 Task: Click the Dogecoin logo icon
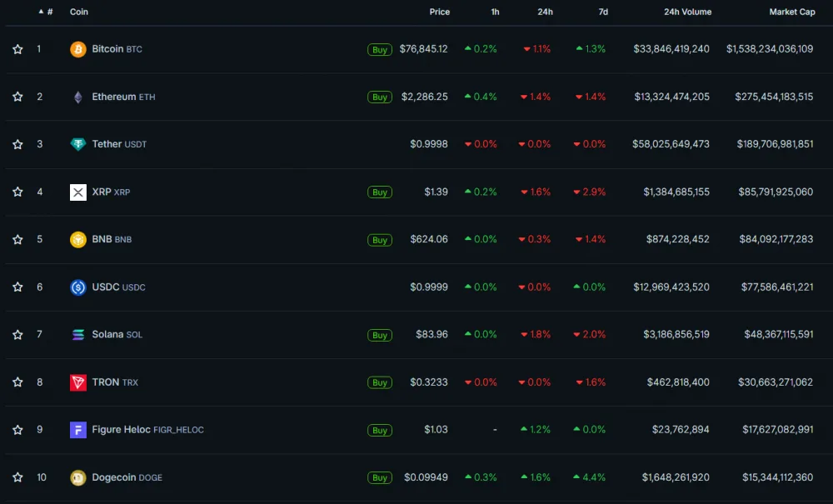[x=78, y=477]
